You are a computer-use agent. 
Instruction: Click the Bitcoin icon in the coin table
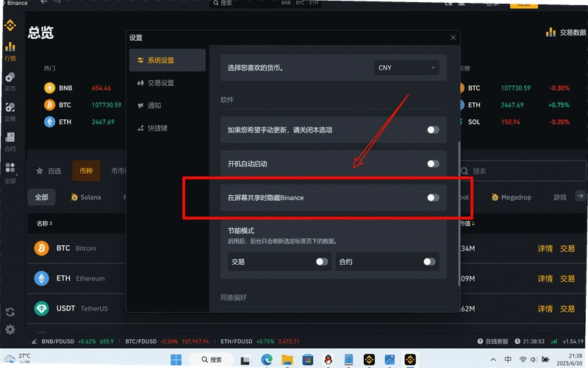(x=42, y=248)
